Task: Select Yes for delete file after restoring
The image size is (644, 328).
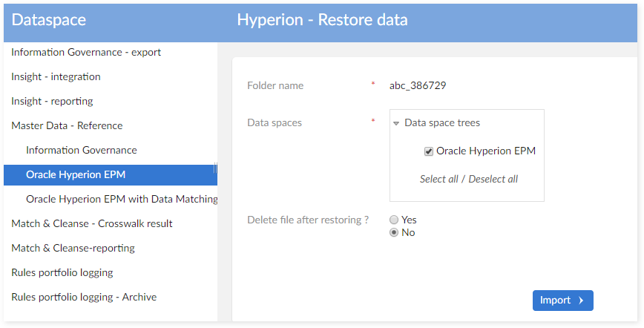Action: (394, 220)
